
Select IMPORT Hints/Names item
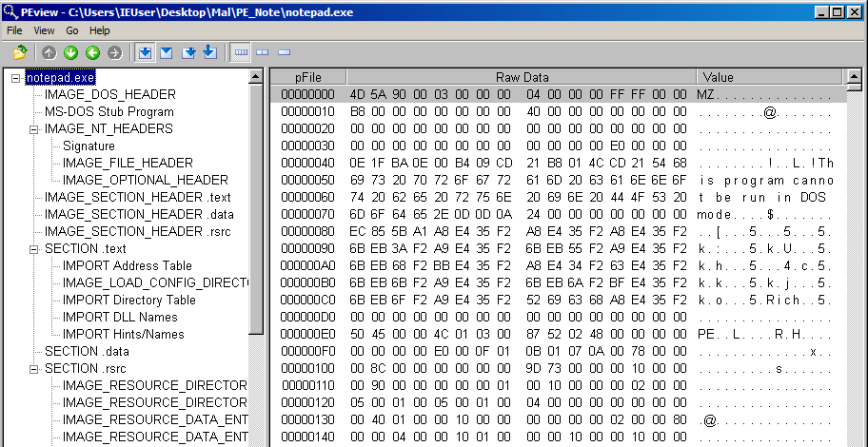[123, 335]
